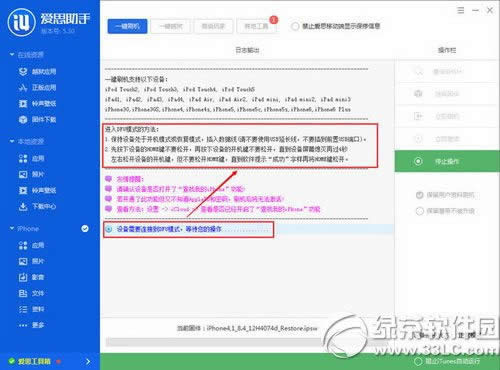
Task: Toggle the keep baseband not upgraded option
Action: click(x=420, y=211)
